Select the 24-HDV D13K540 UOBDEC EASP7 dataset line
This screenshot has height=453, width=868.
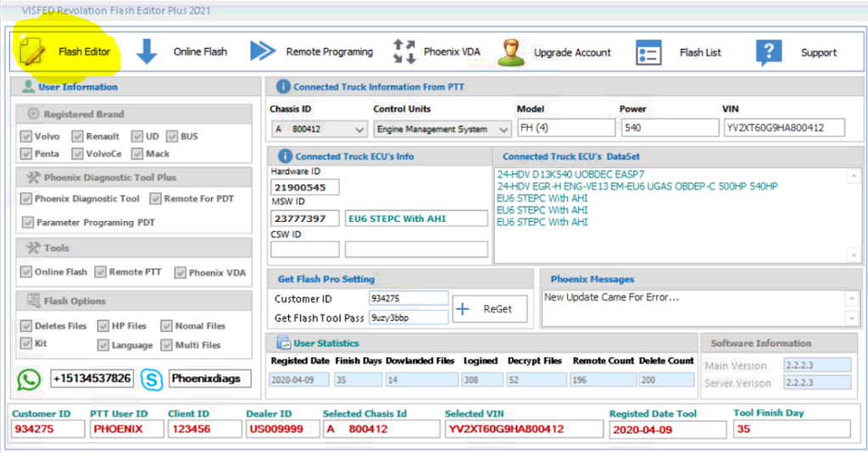[570, 174]
